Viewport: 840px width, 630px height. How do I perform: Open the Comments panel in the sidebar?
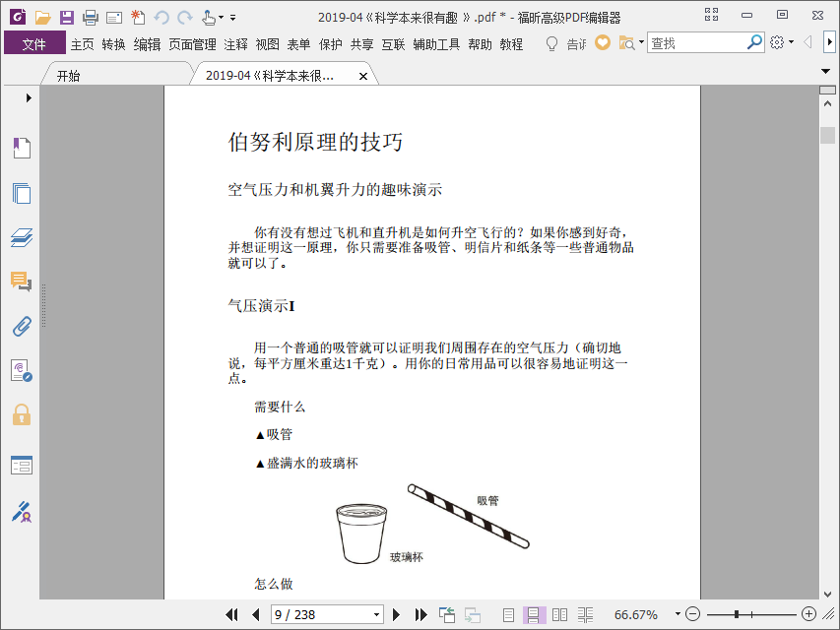(x=22, y=282)
